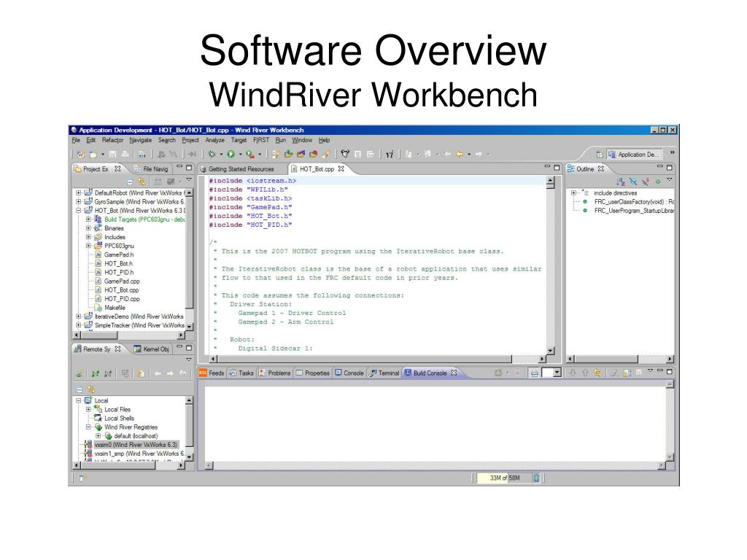Open the File menu
The width and height of the screenshot is (747, 560).
tap(76, 140)
